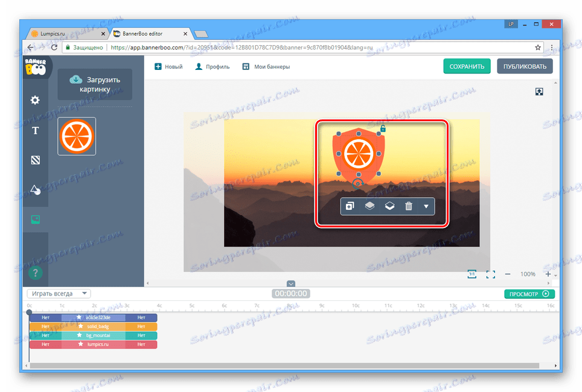The image size is (582, 392).
Task: Bring the layer forward with the stack icon
Action: [369, 206]
